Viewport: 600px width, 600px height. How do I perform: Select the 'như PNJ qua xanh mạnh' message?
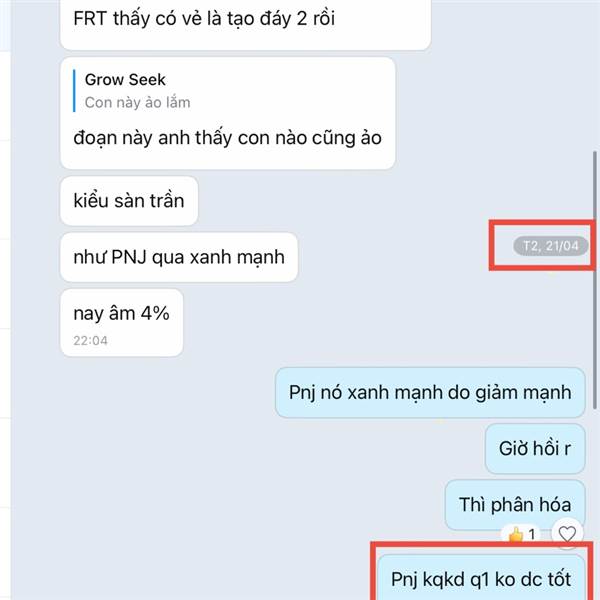coord(179,257)
